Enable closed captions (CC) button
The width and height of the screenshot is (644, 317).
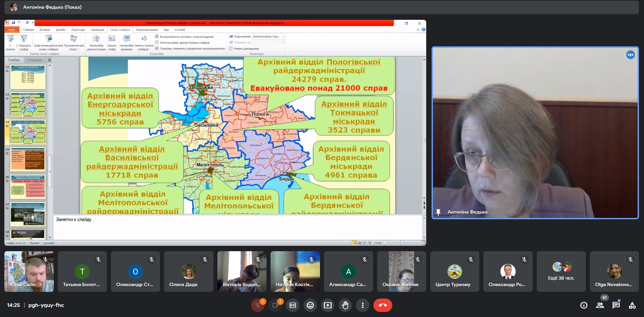click(293, 305)
